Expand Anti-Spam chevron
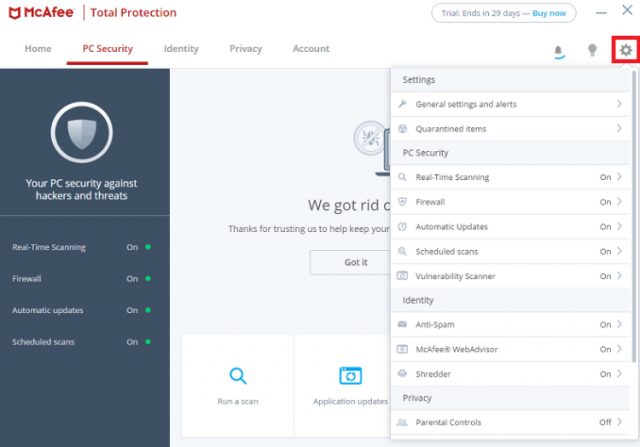 pos(619,324)
